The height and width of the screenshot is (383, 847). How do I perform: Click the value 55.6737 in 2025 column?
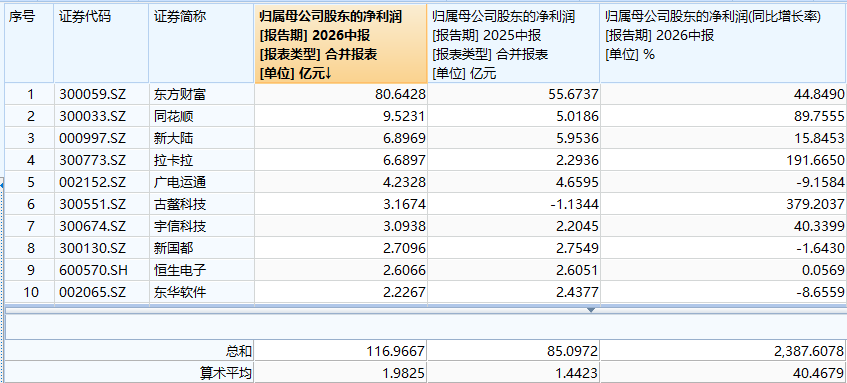[x=514, y=95]
